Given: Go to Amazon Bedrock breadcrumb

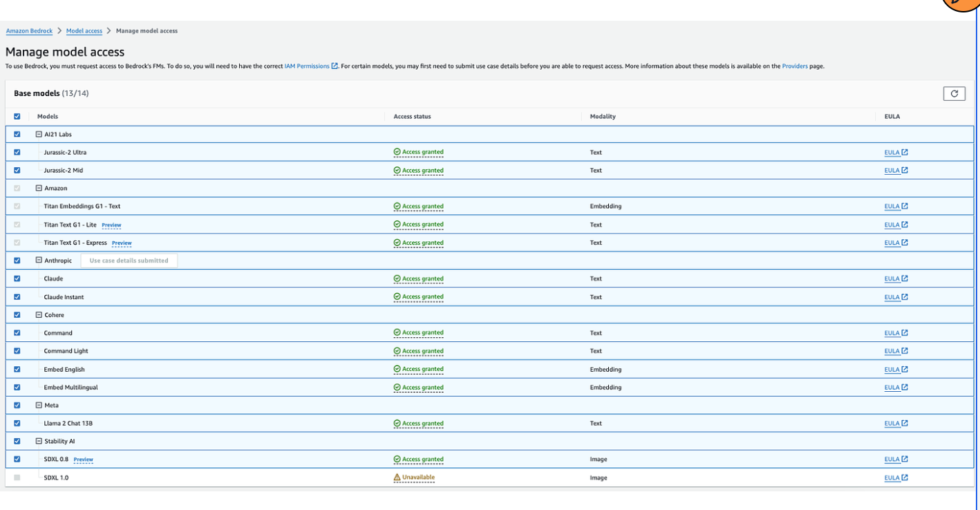Looking at the screenshot, I should click(x=29, y=31).
